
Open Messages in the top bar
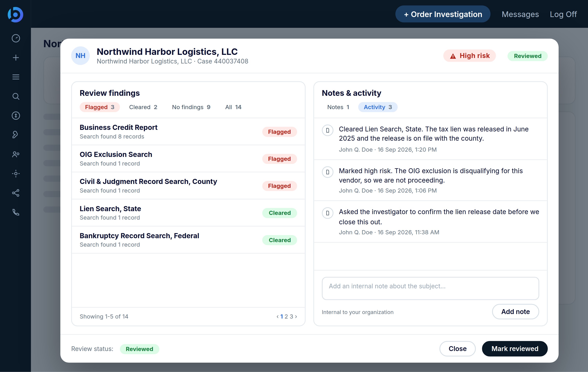[x=520, y=14]
